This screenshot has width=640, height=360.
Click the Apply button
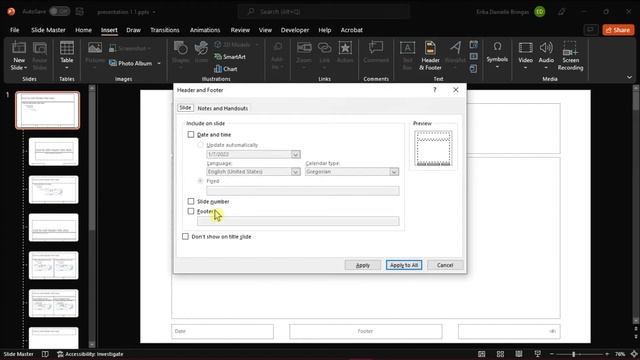tap(362, 265)
